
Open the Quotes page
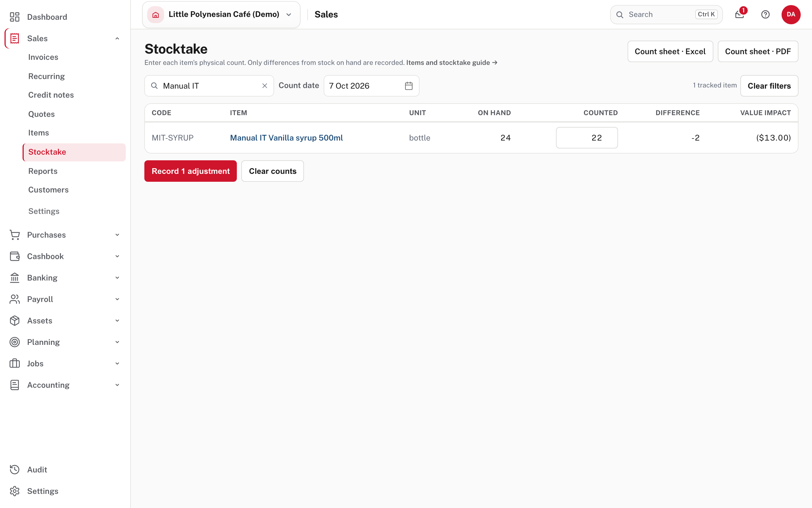pyautogui.click(x=41, y=114)
